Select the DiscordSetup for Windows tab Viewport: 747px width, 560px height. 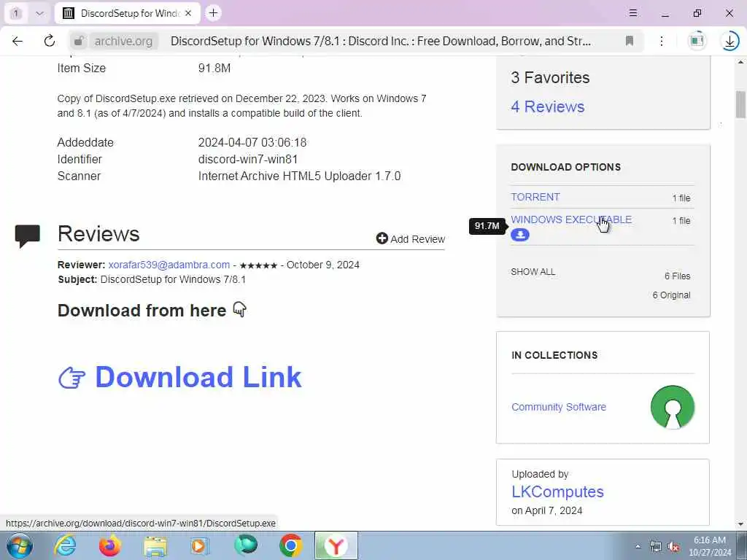point(127,13)
